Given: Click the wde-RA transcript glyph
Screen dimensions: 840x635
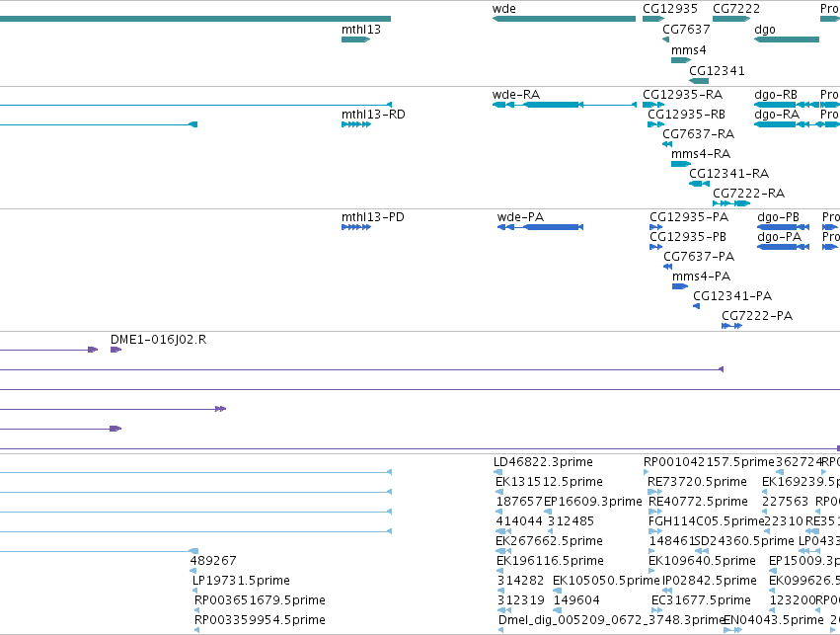Looking at the screenshot, I should tap(564, 105).
